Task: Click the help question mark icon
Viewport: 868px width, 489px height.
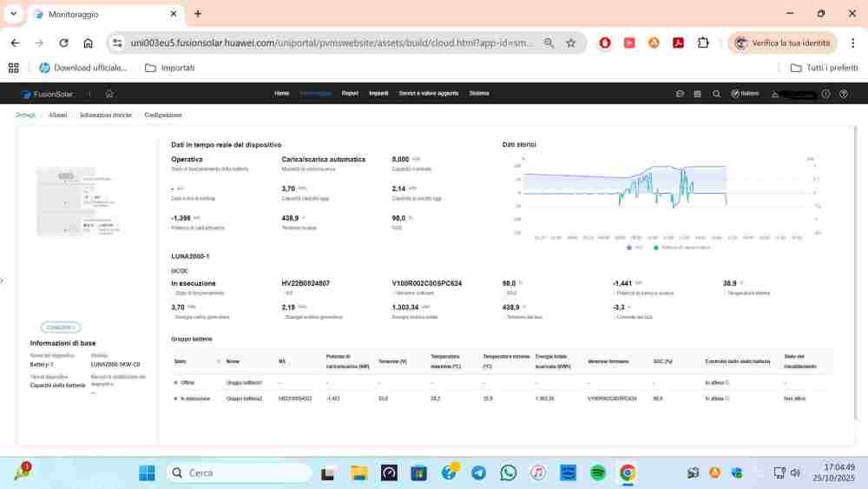Action: [843, 94]
